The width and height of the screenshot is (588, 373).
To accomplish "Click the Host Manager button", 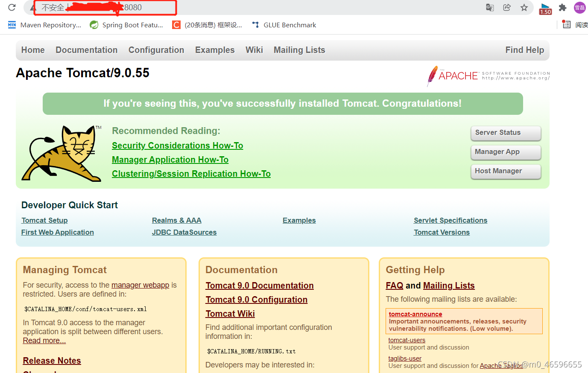I will tap(506, 171).
